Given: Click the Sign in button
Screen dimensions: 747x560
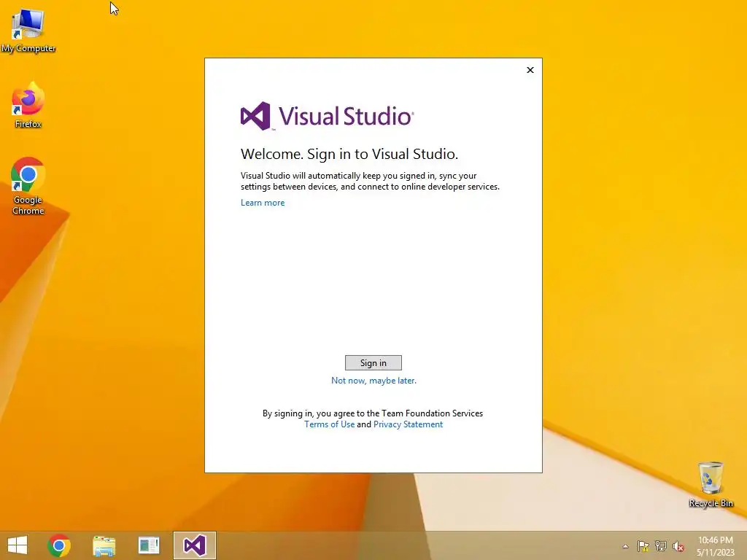Looking at the screenshot, I should tap(373, 363).
